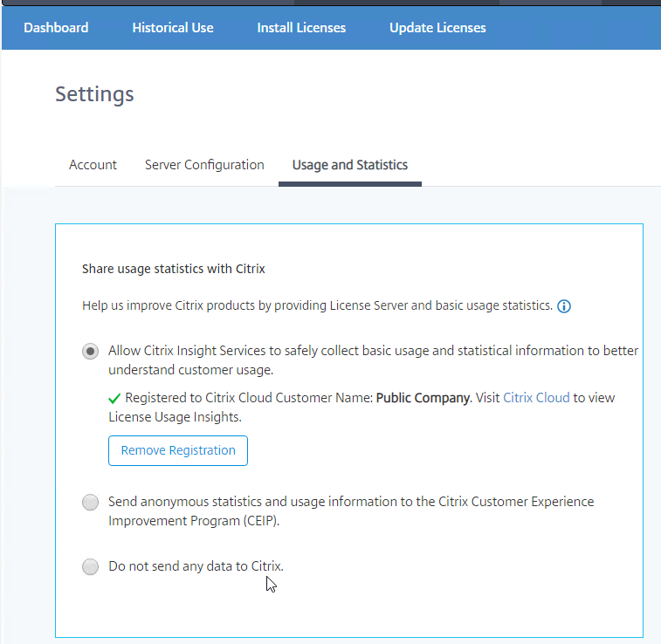Click the Settings page heading
Screen dimensions: 661x644
pos(94,94)
